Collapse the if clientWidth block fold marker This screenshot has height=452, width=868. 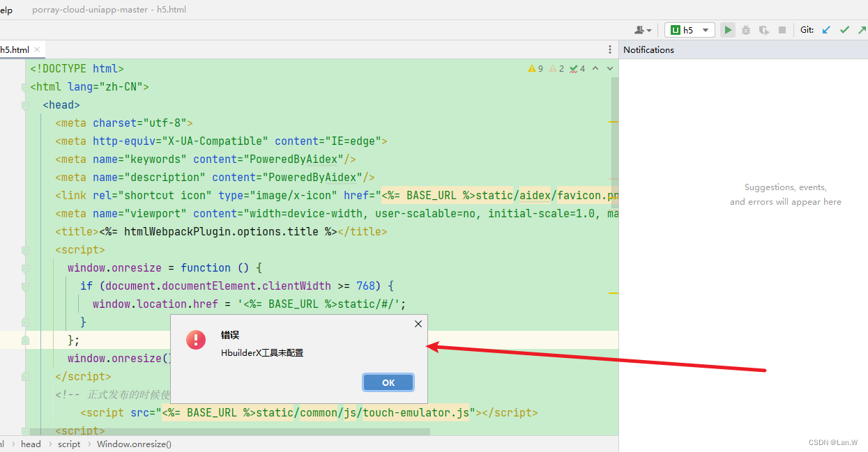point(25,287)
